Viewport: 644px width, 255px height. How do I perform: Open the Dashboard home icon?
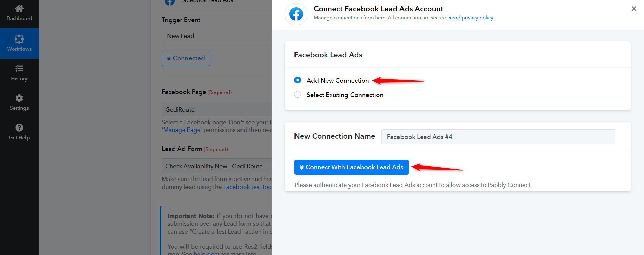19,8
